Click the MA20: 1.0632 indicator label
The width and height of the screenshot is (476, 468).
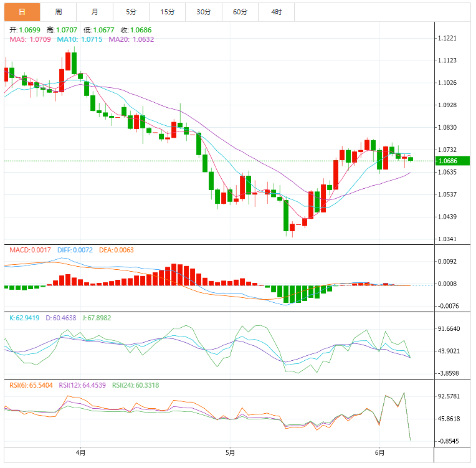pyautogui.click(x=131, y=39)
